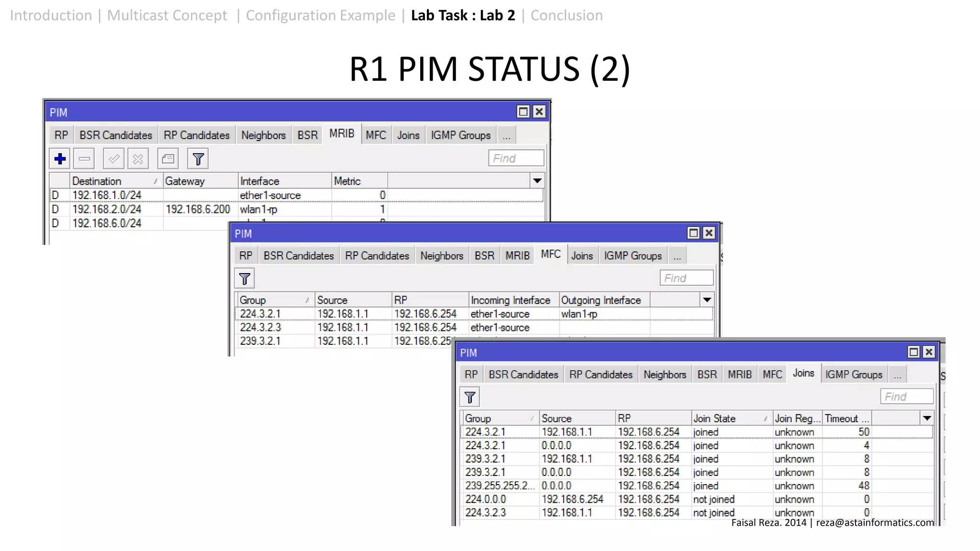Click the checkmark Enable button in MRIB window
The height and width of the screenshot is (551, 980).
(113, 159)
